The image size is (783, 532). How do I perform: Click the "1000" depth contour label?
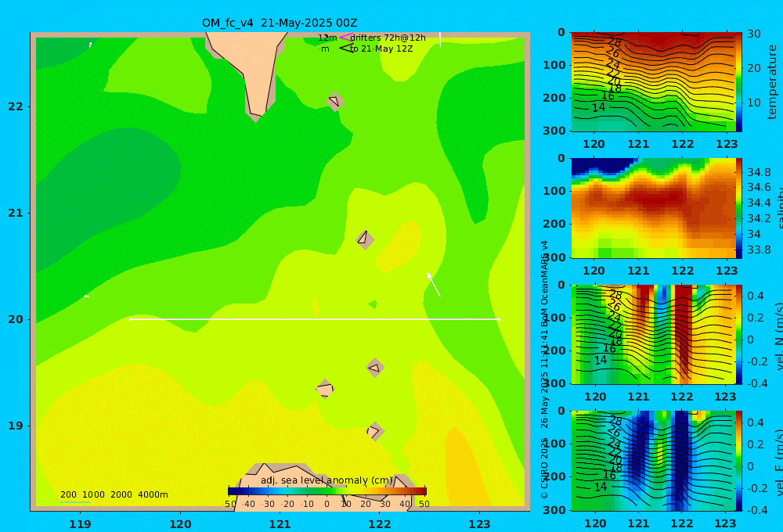(x=93, y=494)
